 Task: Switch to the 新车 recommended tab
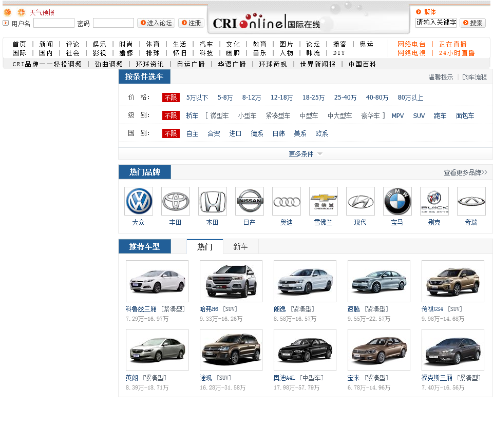[x=240, y=247]
